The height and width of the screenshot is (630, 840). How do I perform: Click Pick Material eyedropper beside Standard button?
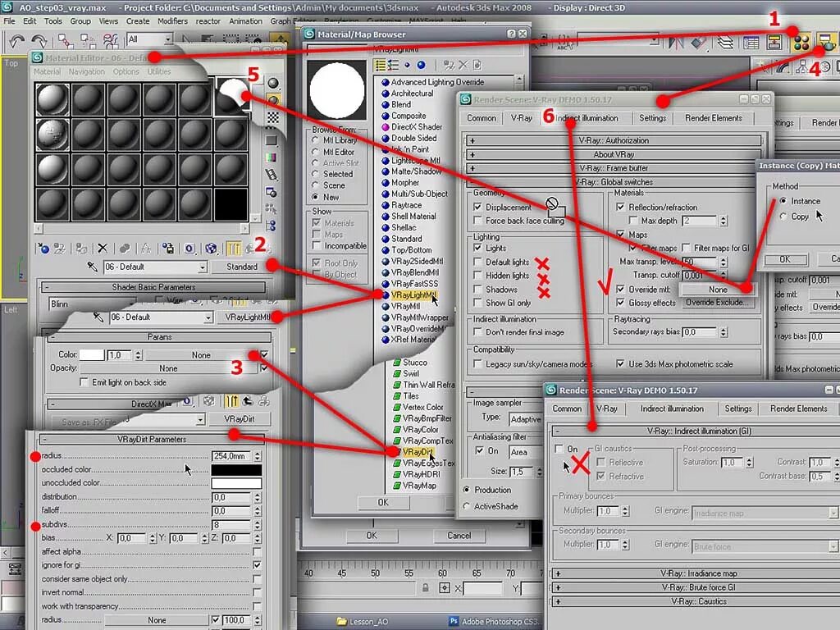click(93, 267)
